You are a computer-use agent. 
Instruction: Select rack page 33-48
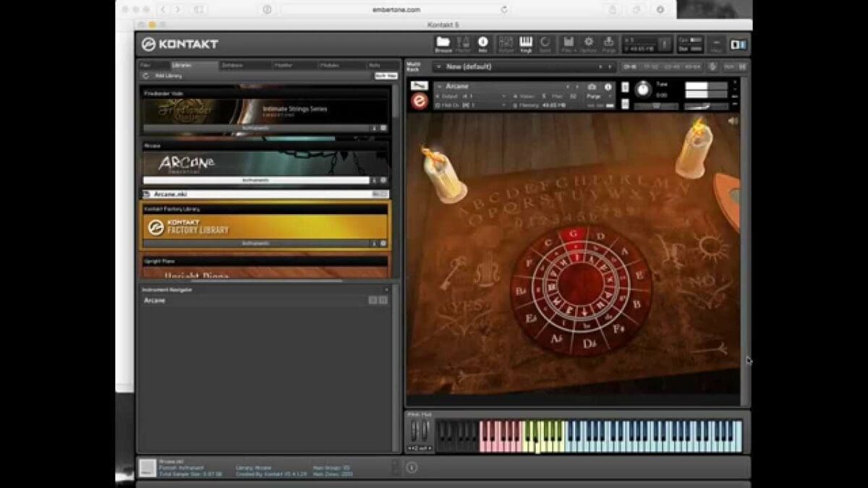(671, 67)
